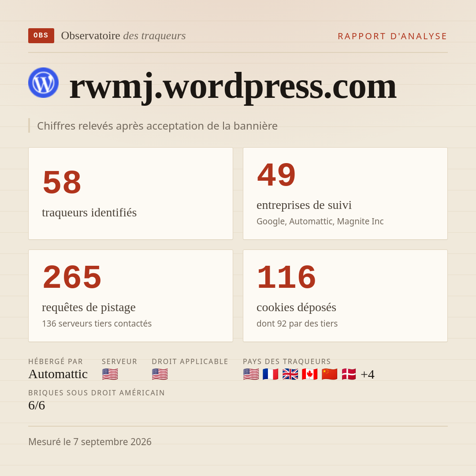Open the Observatoire des traqueurs title
The height and width of the screenshot is (476, 476).
[123, 36]
